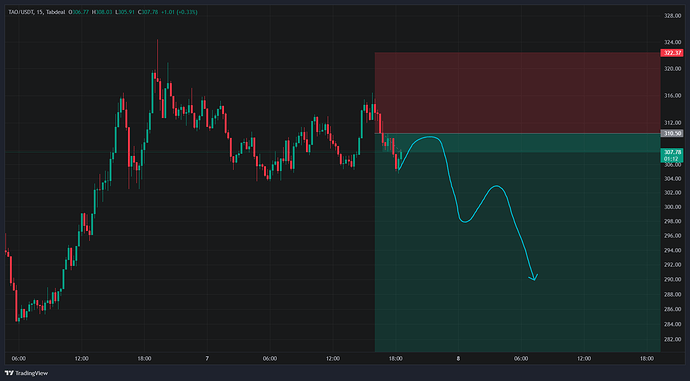Viewport: 690px width, 381px height.
Task: Click the red stop-loss zone of short position
Action: (518, 93)
